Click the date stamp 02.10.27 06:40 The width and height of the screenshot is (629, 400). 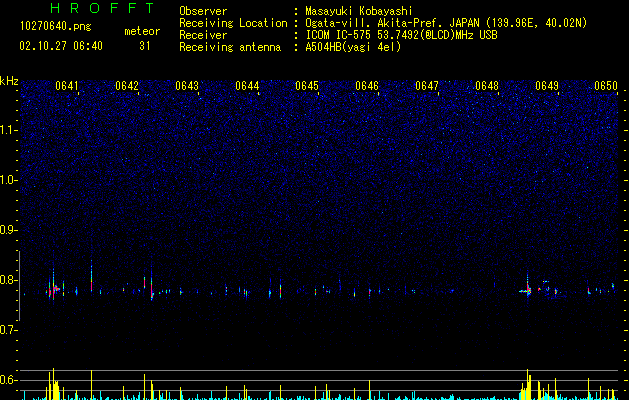coord(61,46)
